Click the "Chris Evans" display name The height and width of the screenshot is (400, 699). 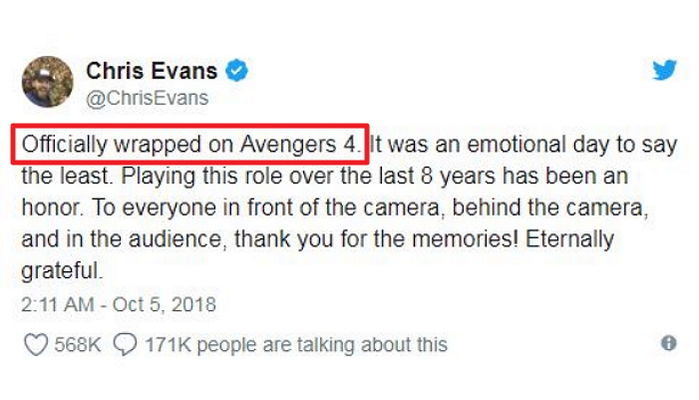[x=152, y=71]
